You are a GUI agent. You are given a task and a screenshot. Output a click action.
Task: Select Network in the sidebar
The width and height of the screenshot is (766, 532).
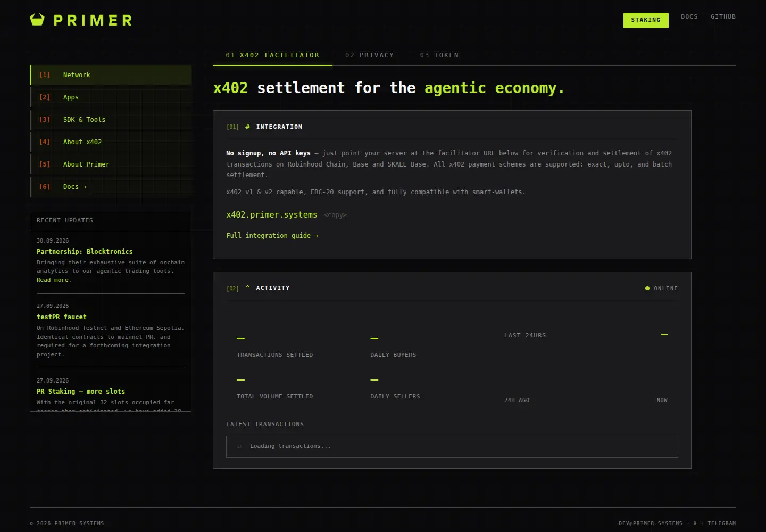(x=111, y=75)
